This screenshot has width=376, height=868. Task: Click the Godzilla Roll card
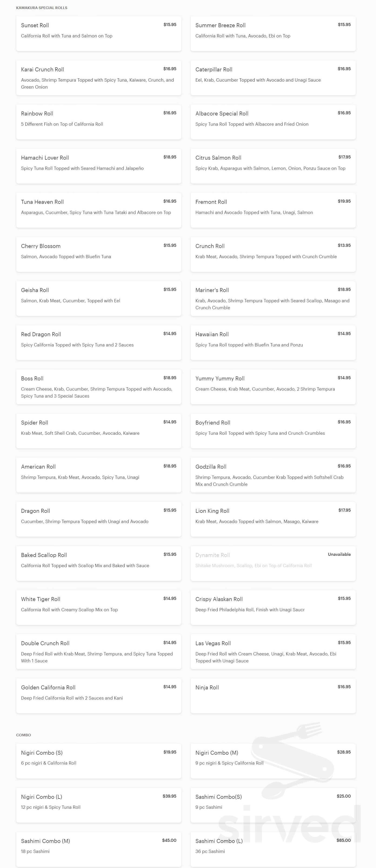click(273, 475)
